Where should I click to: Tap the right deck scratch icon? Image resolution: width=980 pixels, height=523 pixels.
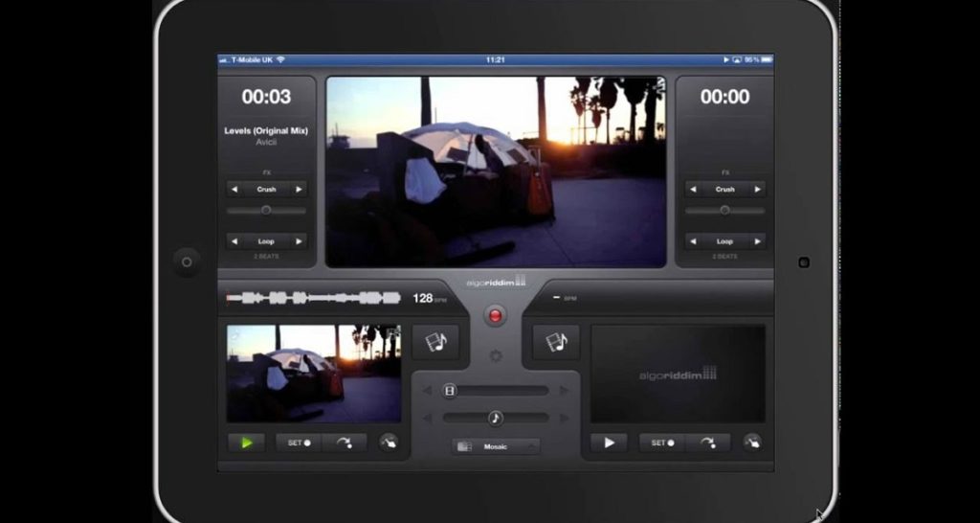tap(752, 443)
